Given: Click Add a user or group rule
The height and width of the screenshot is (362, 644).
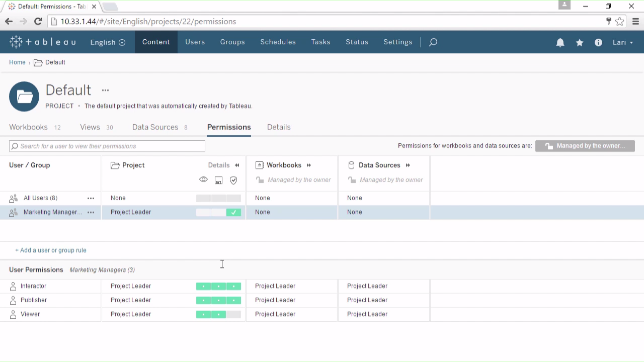Looking at the screenshot, I should pyautogui.click(x=51, y=250).
